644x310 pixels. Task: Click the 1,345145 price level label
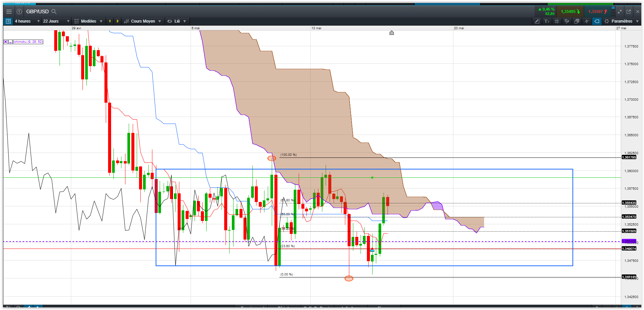(x=629, y=277)
